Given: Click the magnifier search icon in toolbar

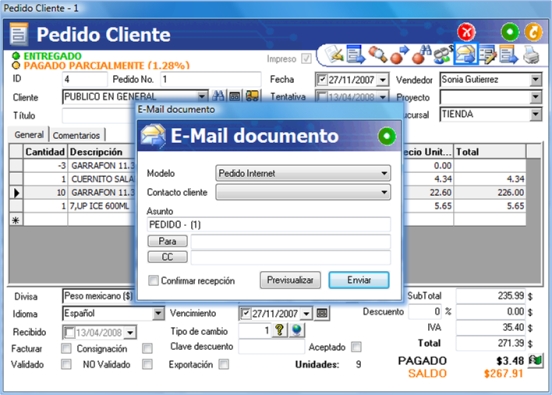Looking at the screenshot, I should pyautogui.click(x=377, y=55).
